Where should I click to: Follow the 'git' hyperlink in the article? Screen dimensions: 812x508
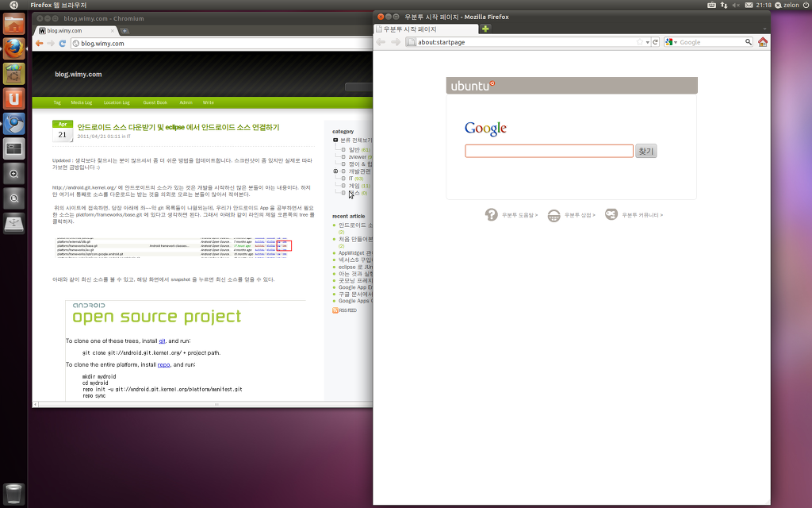click(162, 341)
